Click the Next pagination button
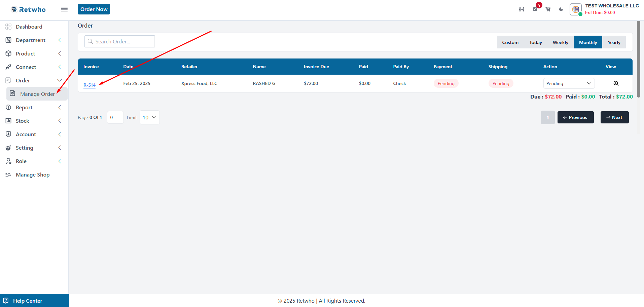The width and height of the screenshot is (644, 307). tap(614, 117)
